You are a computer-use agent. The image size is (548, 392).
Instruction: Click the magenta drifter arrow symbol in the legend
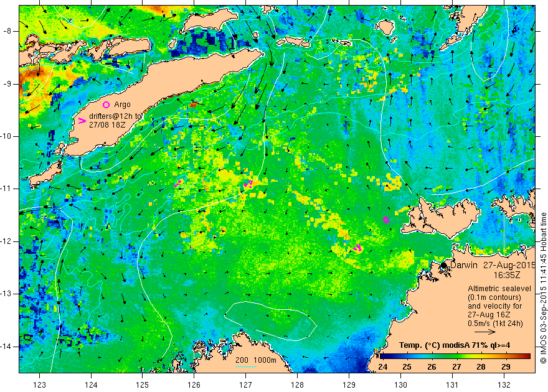pos(82,121)
